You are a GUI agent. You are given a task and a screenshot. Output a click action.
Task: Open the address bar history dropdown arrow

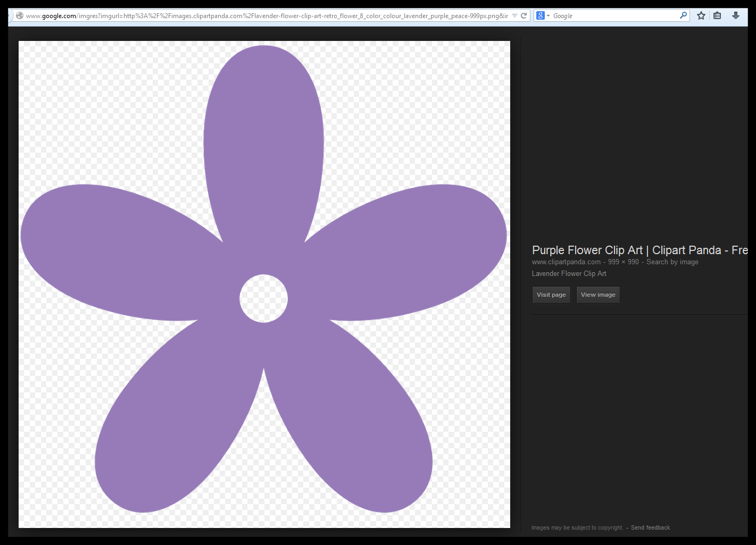[x=514, y=15]
